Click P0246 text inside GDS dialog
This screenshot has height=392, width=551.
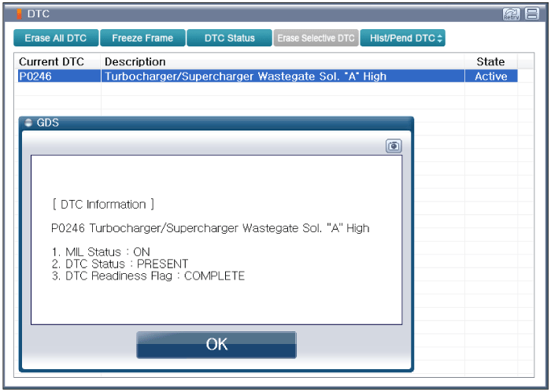click(x=68, y=228)
